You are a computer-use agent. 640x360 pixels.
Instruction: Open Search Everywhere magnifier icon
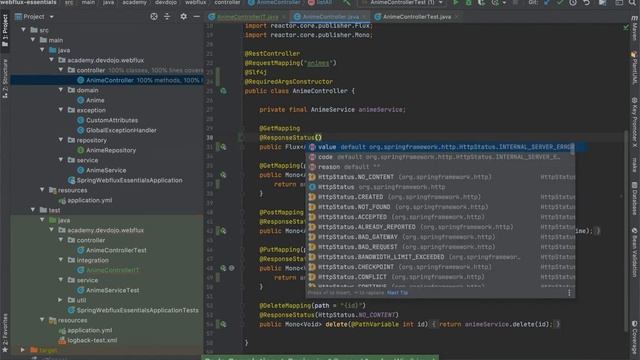(632, 2)
